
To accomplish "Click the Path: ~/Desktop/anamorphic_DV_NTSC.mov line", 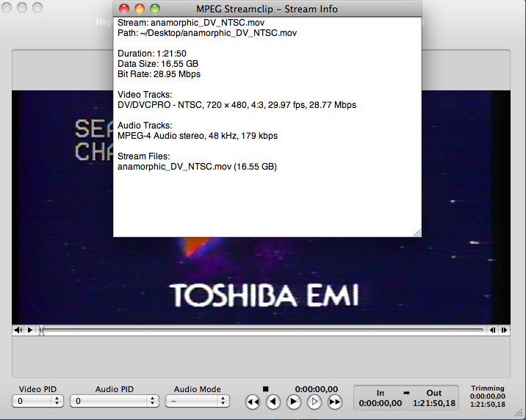I will pyautogui.click(x=207, y=33).
